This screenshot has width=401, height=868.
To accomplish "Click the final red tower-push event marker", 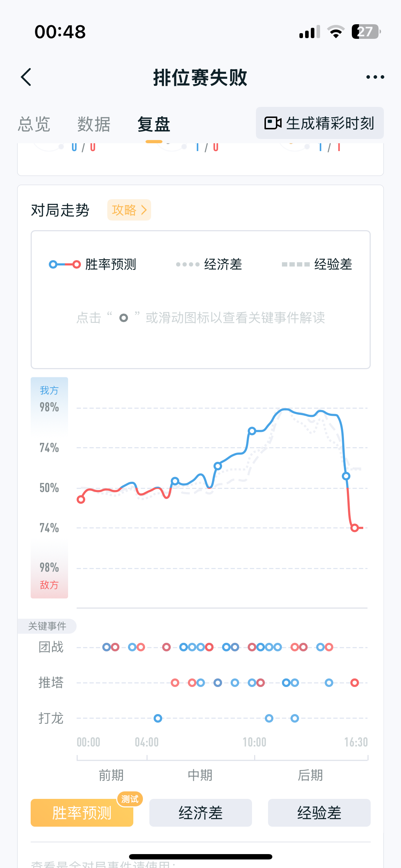I will pyautogui.click(x=354, y=683).
